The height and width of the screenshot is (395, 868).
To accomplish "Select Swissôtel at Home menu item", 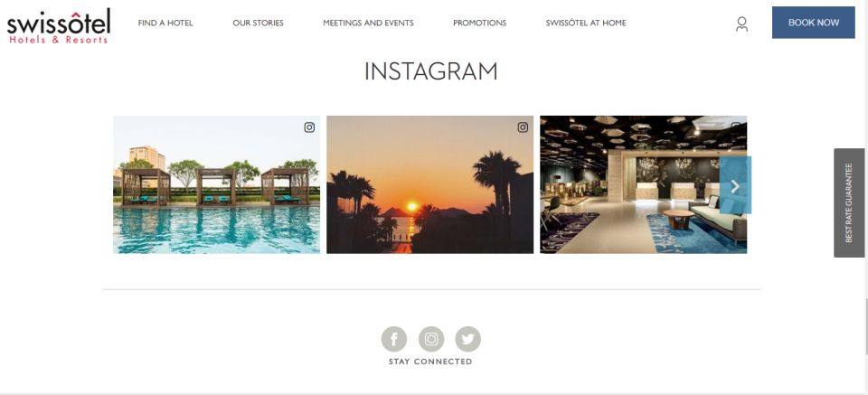I will pos(586,23).
